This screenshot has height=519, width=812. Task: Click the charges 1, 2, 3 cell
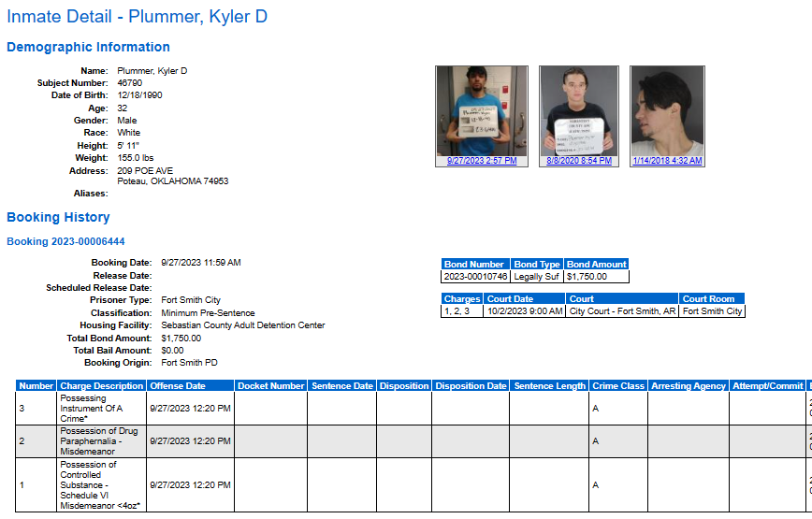coord(462,311)
